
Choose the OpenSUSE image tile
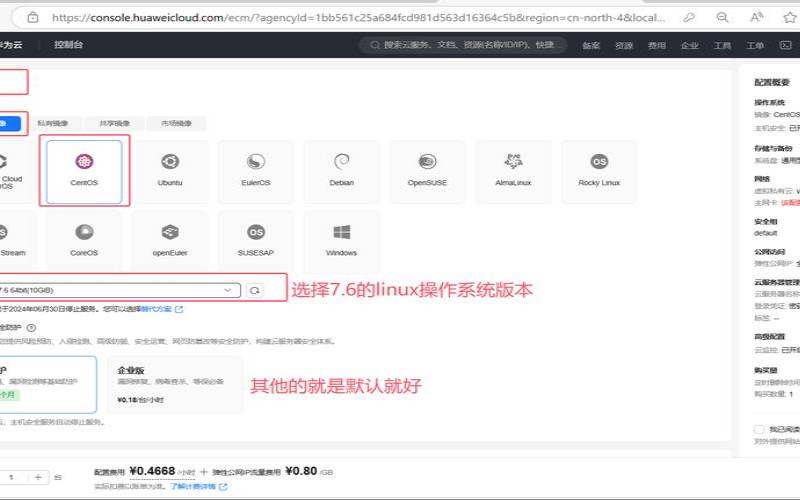click(427, 171)
